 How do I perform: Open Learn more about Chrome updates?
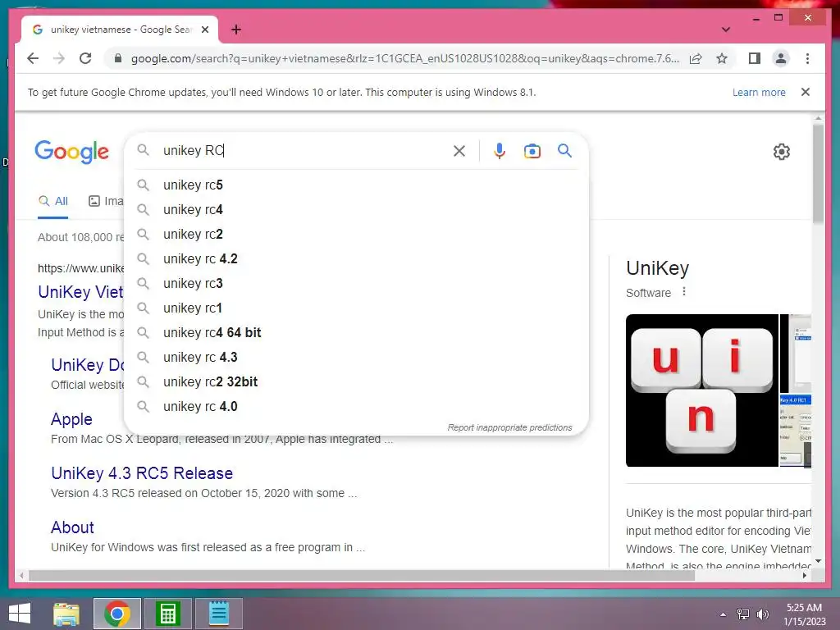[x=759, y=92]
